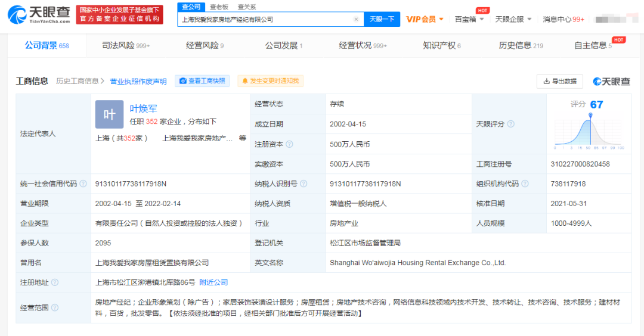This screenshot has height=336, width=644.
Task: Select the former name 上海我爱我家房屋租赁置换有限公司
Action: (152, 263)
